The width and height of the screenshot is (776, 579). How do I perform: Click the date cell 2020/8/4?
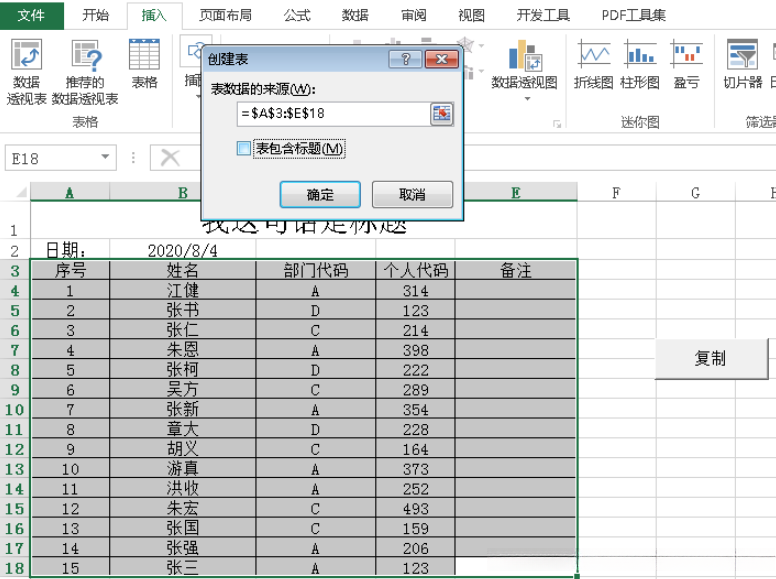183,250
